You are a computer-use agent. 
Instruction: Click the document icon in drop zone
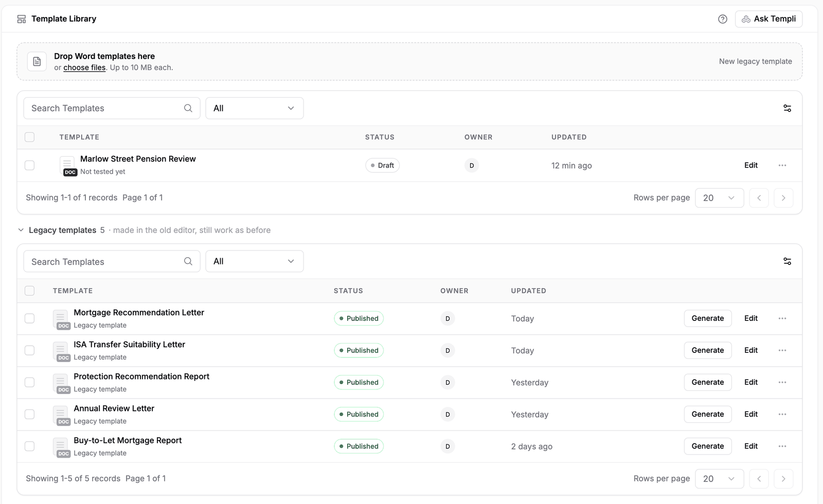(x=37, y=62)
